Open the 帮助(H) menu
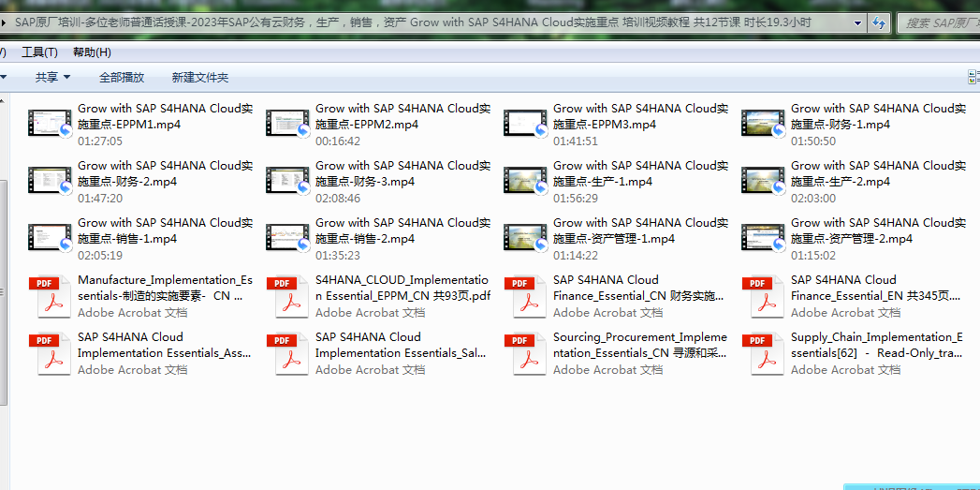The width and height of the screenshot is (980, 490). [x=92, y=52]
